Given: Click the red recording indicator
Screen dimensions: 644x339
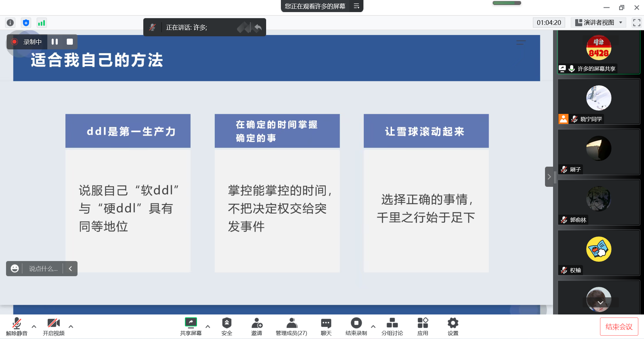Looking at the screenshot, I should (x=14, y=42).
